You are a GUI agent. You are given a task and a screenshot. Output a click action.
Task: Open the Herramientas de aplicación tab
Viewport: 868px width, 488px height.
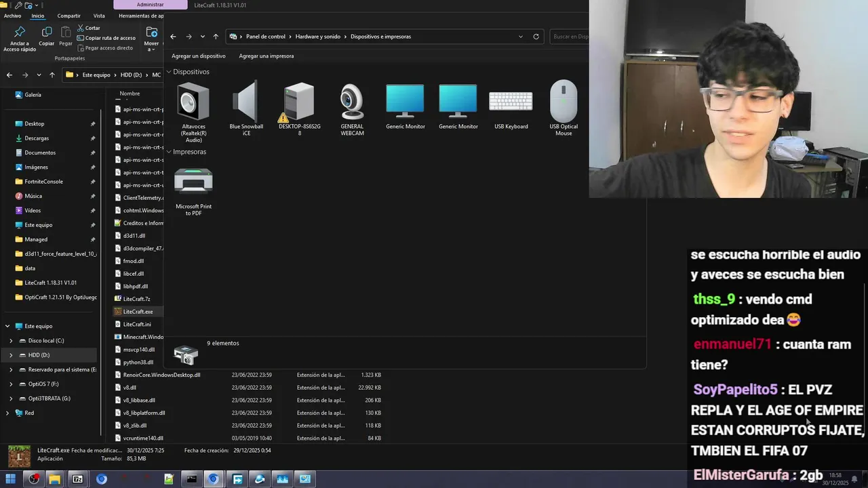click(140, 16)
